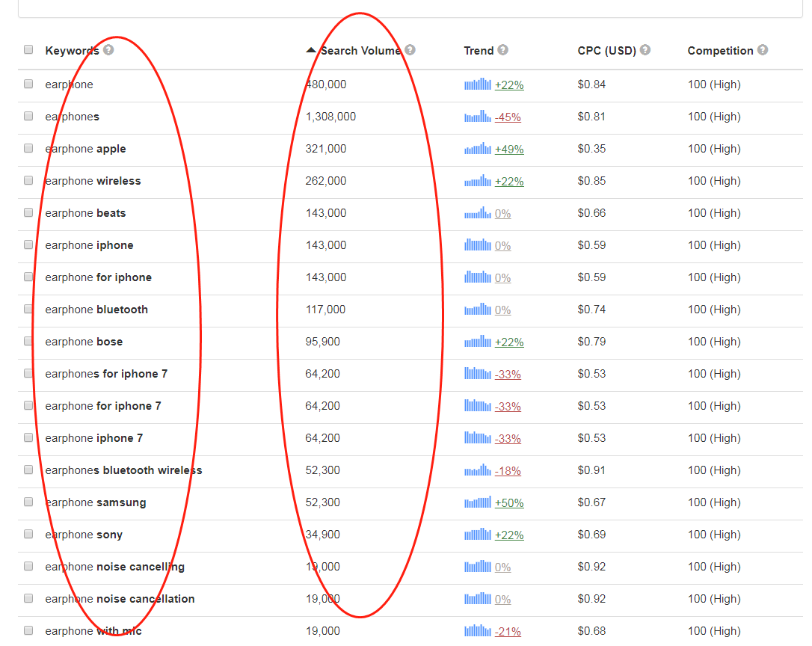The image size is (812, 646).
Task: Sort table by CPC (USD) header
Action: tap(606, 50)
